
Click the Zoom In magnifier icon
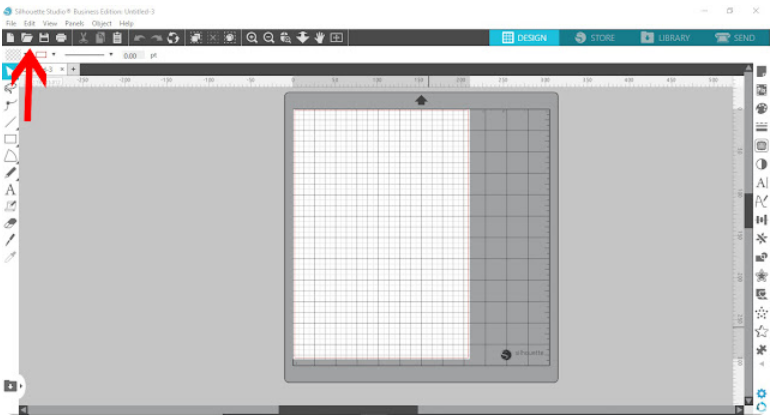pos(252,38)
